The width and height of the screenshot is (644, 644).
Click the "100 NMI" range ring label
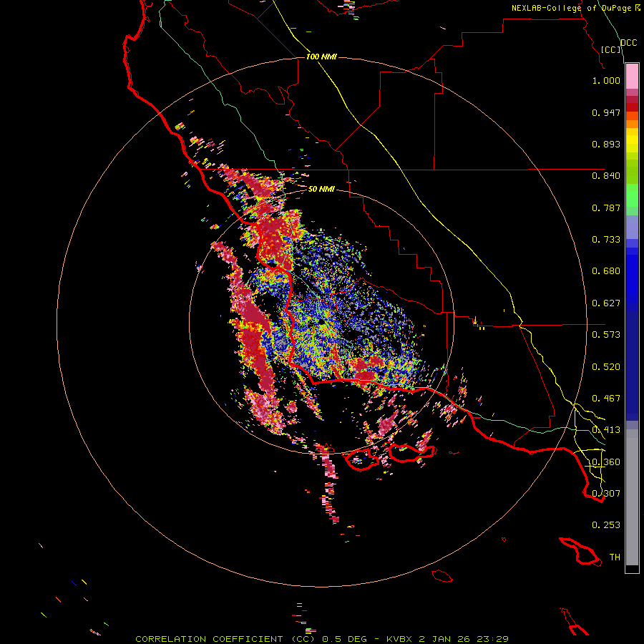[x=321, y=57]
